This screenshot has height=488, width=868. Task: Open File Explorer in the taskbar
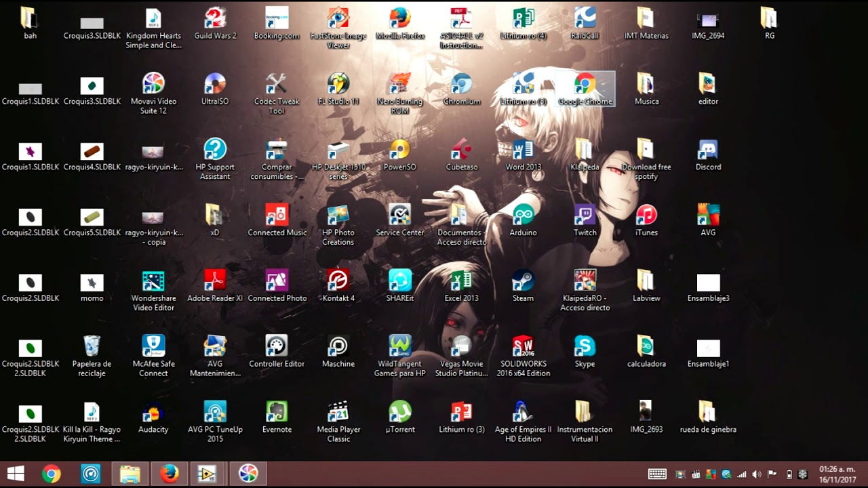pos(130,474)
